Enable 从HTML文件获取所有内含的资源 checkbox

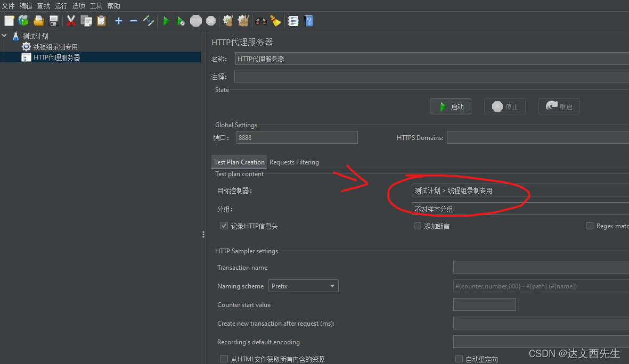pos(224,359)
